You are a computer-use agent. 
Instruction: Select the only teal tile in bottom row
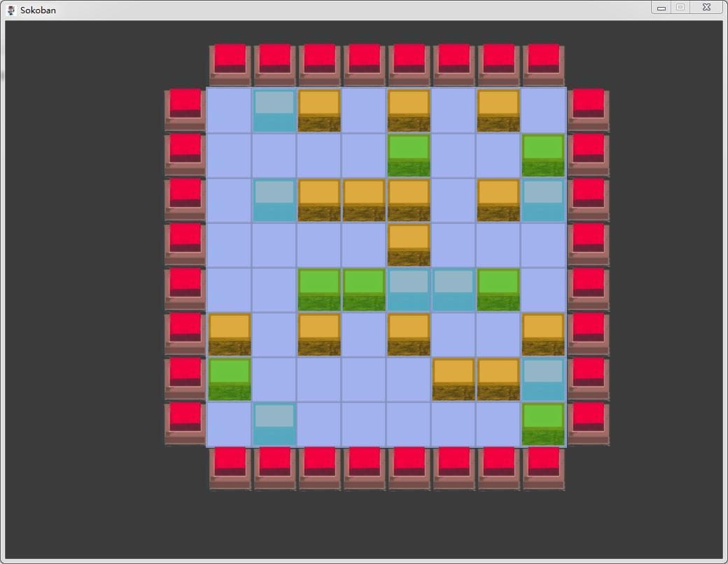coord(274,424)
